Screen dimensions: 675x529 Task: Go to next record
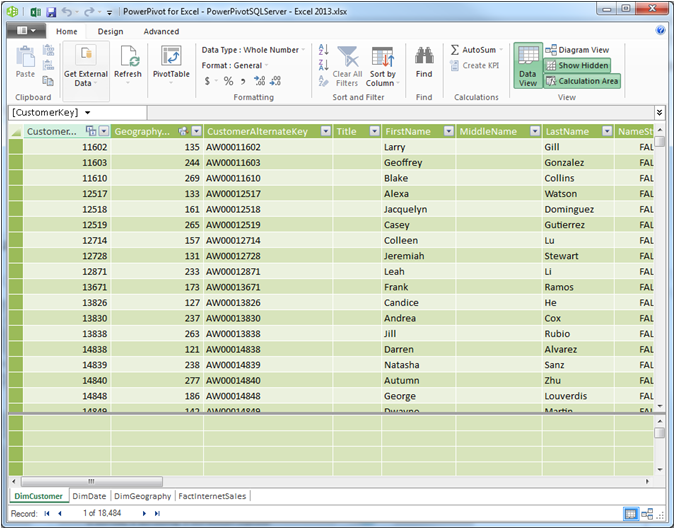(x=144, y=514)
